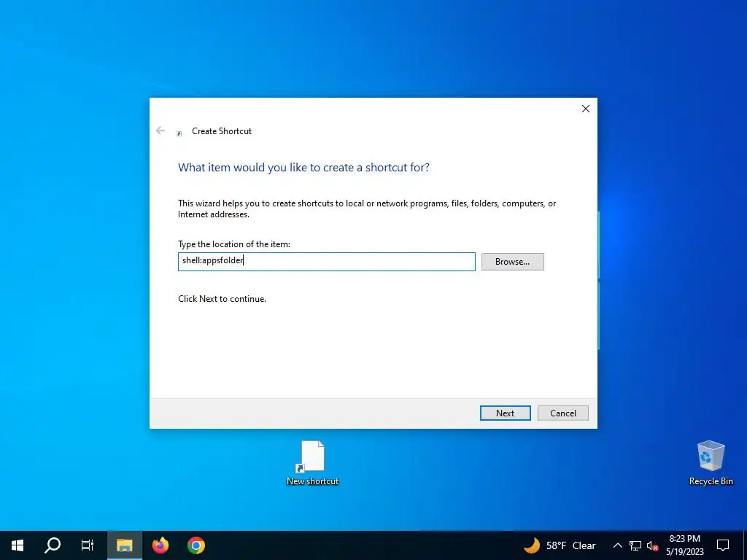Click the 'Click Next to continue.' text
This screenshot has width=747, height=560.
[x=222, y=299]
